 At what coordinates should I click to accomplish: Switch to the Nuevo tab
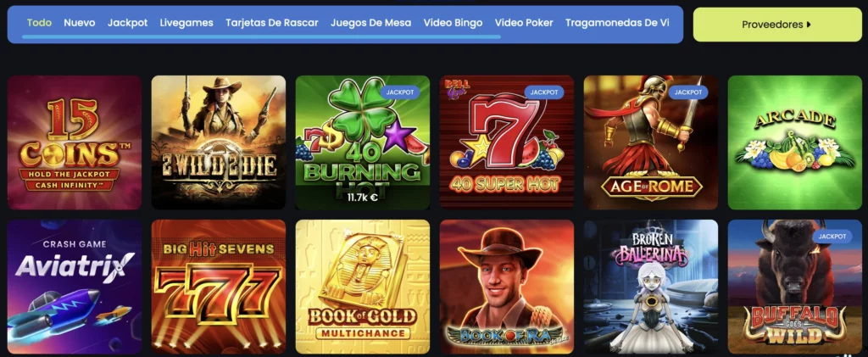click(79, 23)
